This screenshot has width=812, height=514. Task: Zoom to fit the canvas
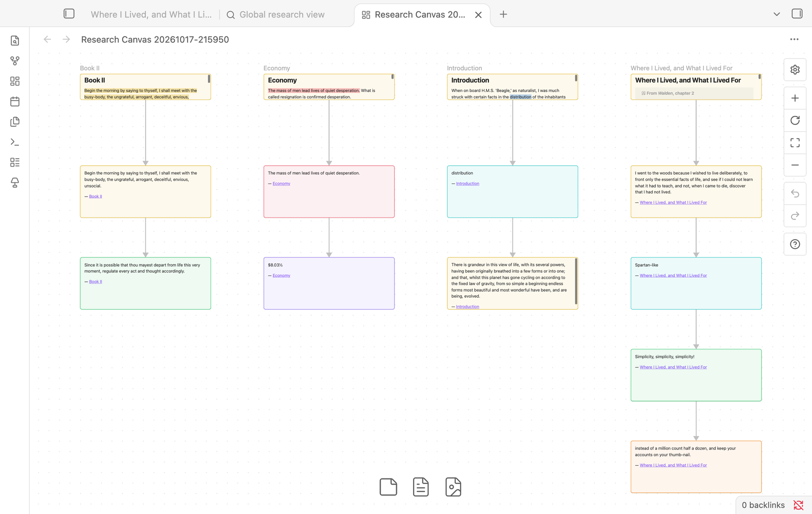(x=795, y=143)
